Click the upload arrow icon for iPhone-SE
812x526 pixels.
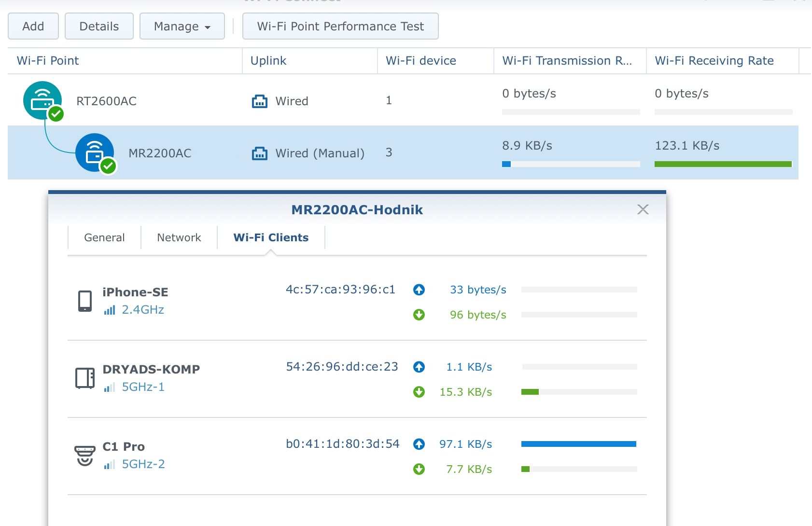[419, 290]
